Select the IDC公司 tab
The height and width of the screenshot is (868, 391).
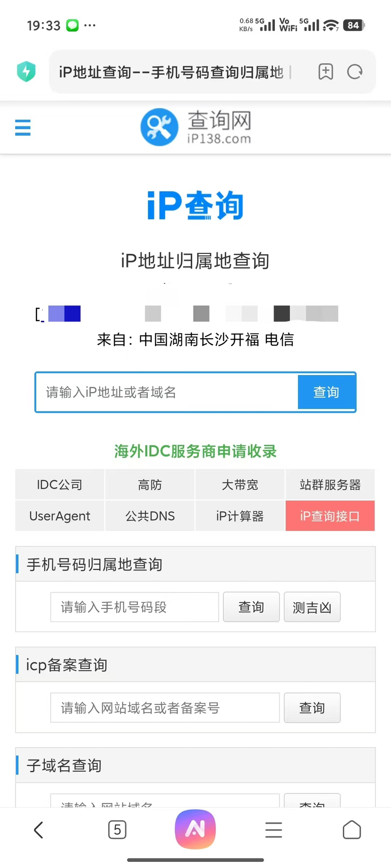click(x=60, y=485)
